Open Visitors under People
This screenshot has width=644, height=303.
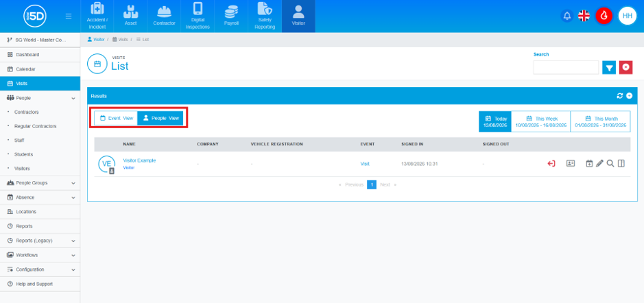pyautogui.click(x=22, y=169)
